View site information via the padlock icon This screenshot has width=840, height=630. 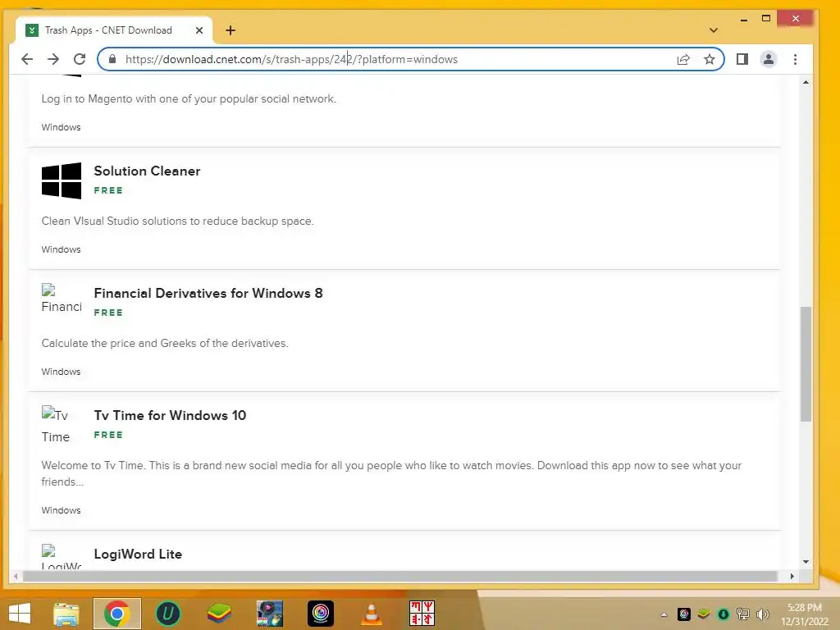click(x=112, y=59)
